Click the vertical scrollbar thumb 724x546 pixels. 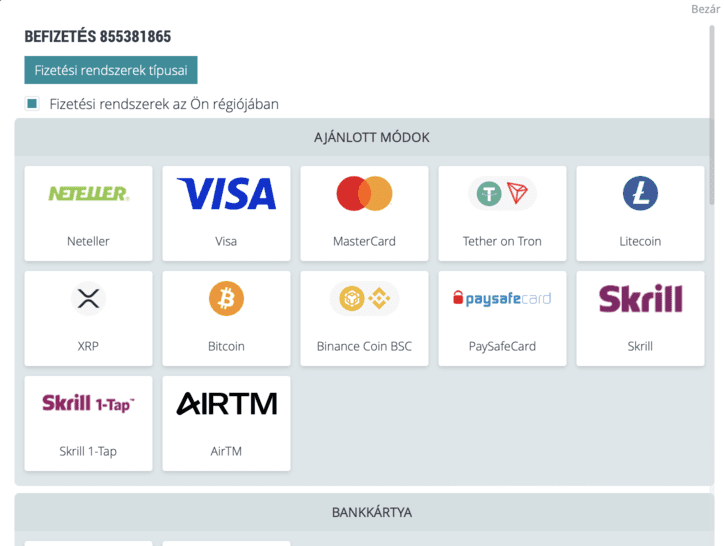(x=712, y=115)
